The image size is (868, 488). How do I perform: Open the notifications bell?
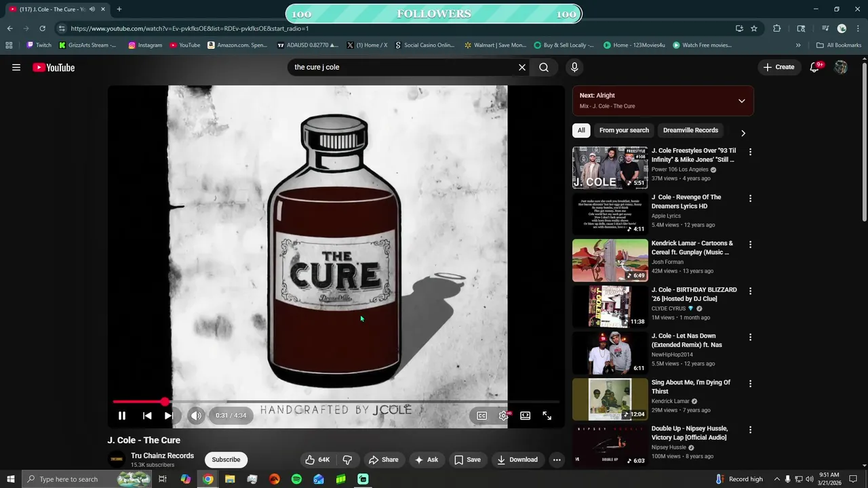(x=815, y=67)
